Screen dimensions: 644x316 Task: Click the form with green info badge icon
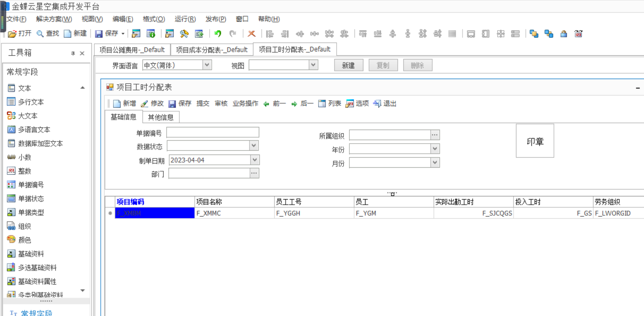click(151, 34)
